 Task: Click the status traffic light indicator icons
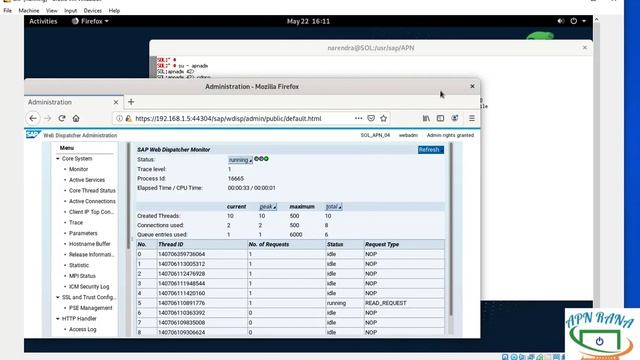point(261,159)
